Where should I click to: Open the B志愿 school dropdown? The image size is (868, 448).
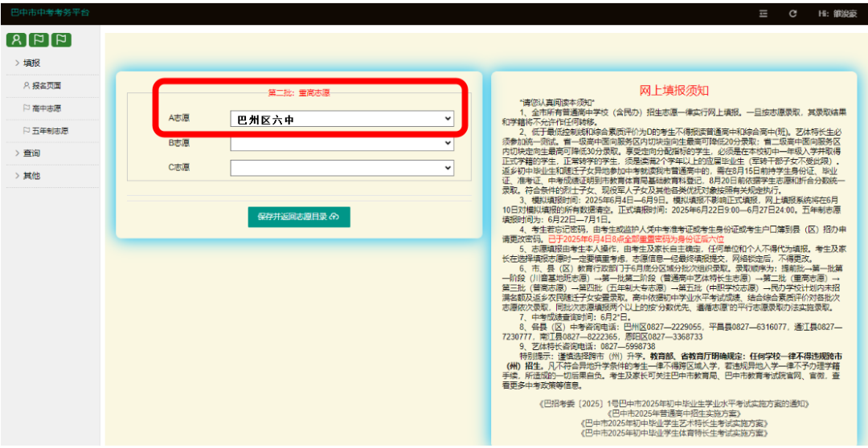coord(342,144)
